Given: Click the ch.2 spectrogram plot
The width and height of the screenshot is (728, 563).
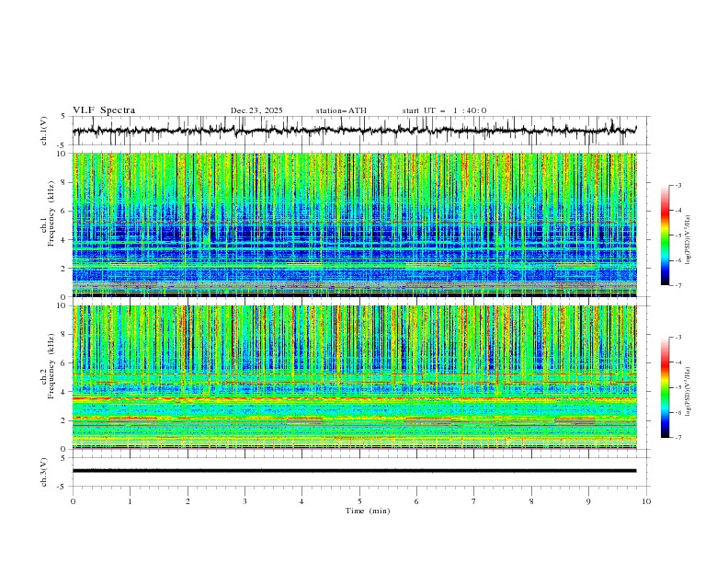Looking at the screenshot, I should (358, 376).
